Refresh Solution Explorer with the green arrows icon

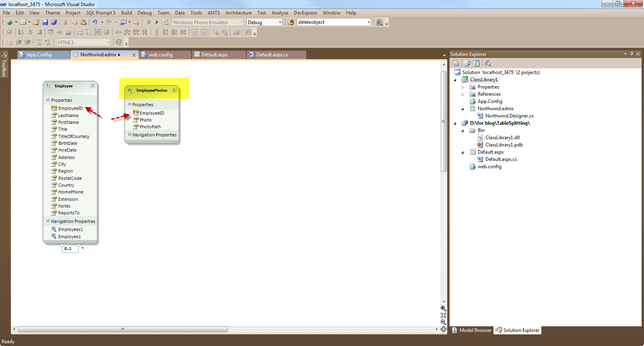[x=476, y=63]
